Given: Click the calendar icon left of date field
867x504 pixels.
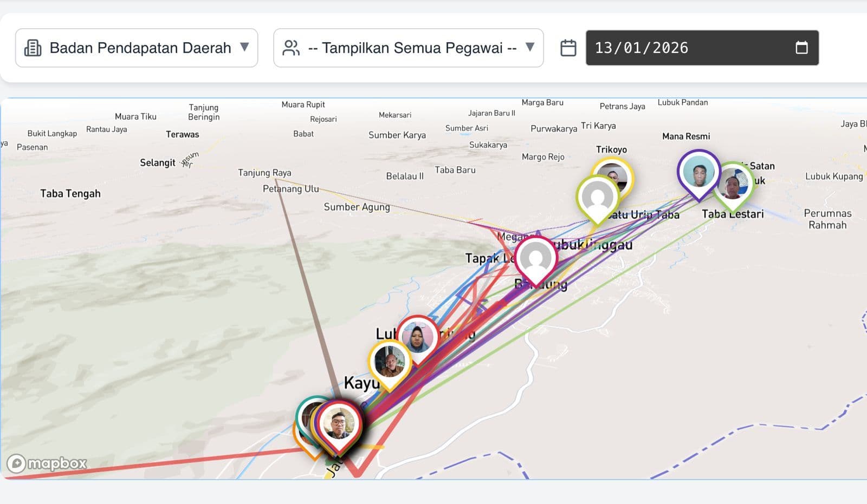Looking at the screenshot, I should click(568, 48).
